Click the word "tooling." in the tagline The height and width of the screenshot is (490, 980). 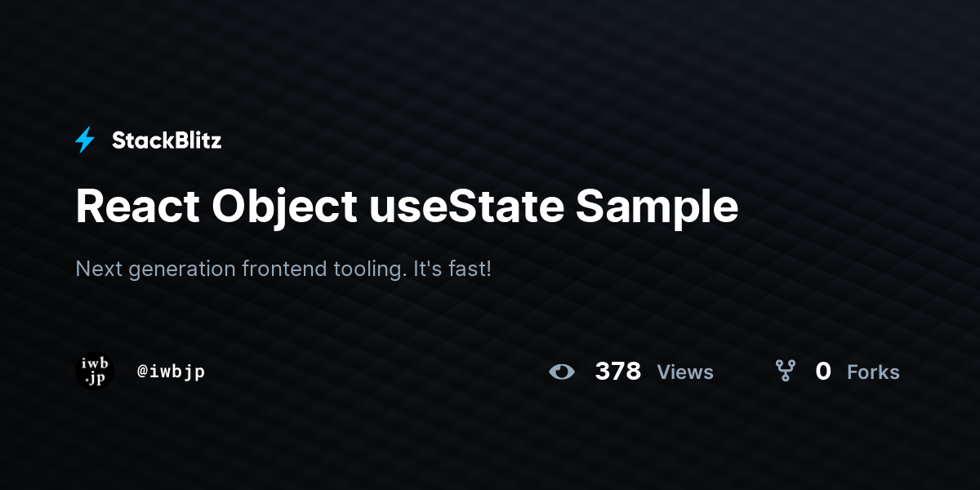pyautogui.click(x=370, y=269)
